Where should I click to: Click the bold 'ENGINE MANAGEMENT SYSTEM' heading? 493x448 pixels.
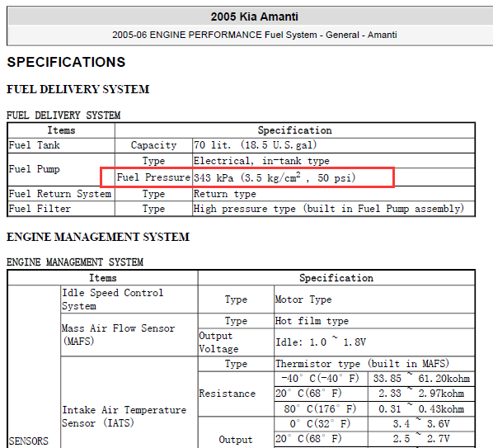(98, 237)
